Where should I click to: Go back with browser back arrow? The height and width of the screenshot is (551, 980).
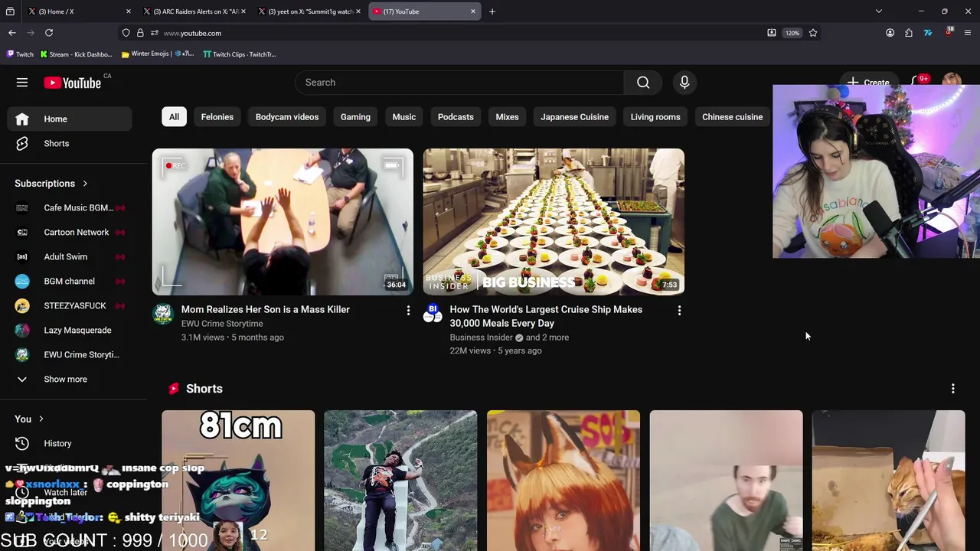(x=12, y=33)
